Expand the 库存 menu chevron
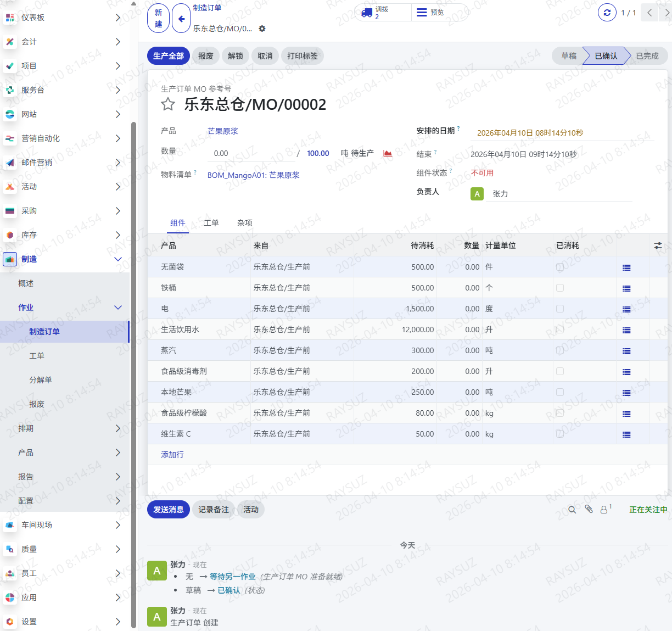Image resolution: width=672 pixels, height=631 pixels. [118, 235]
